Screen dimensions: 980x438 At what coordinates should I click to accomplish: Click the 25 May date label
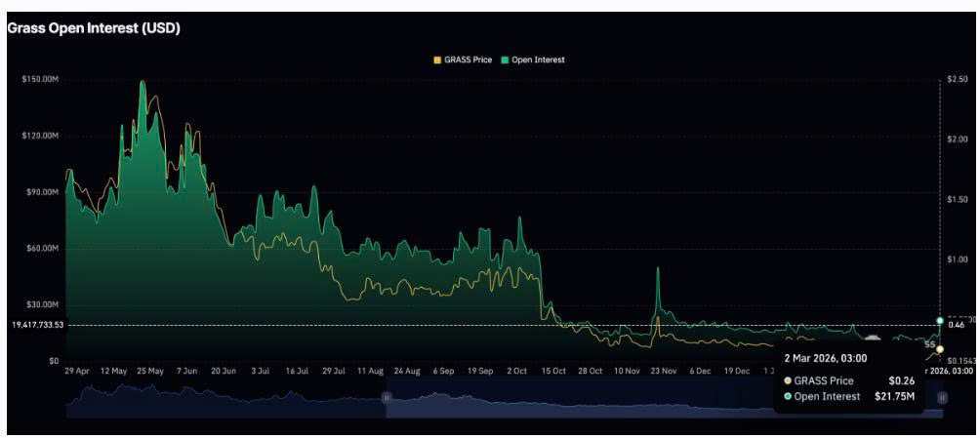coord(150,371)
